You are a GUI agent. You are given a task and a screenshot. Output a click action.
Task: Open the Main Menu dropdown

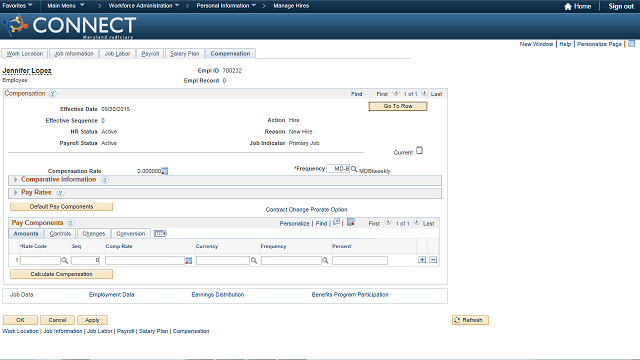click(66, 6)
